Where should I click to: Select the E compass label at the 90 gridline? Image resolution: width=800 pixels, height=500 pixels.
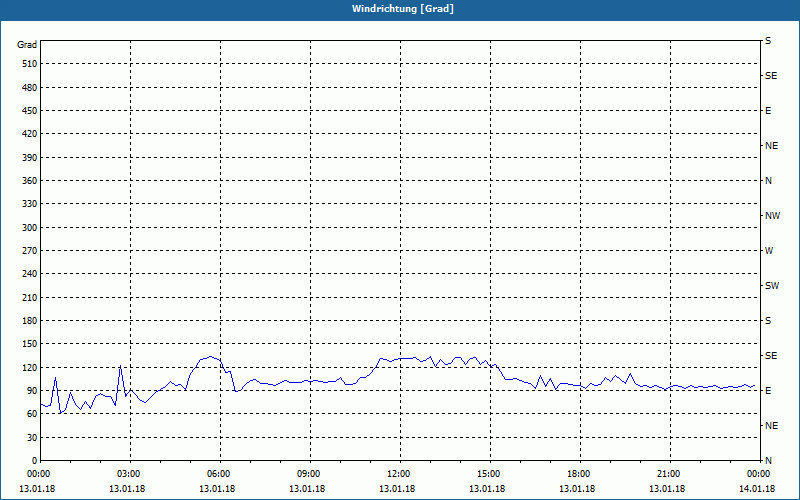click(x=768, y=391)
